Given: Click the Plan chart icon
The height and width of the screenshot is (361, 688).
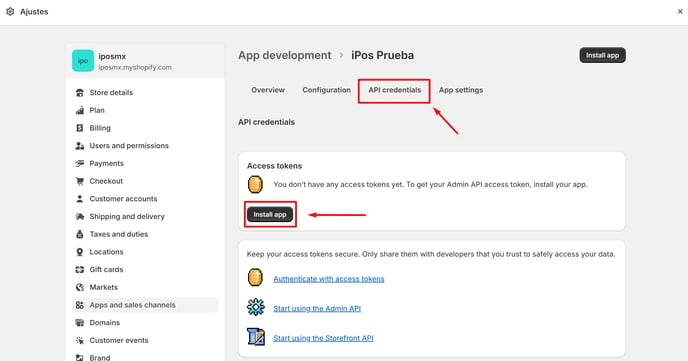Looking at the screenshot, I should coord(79,110).
